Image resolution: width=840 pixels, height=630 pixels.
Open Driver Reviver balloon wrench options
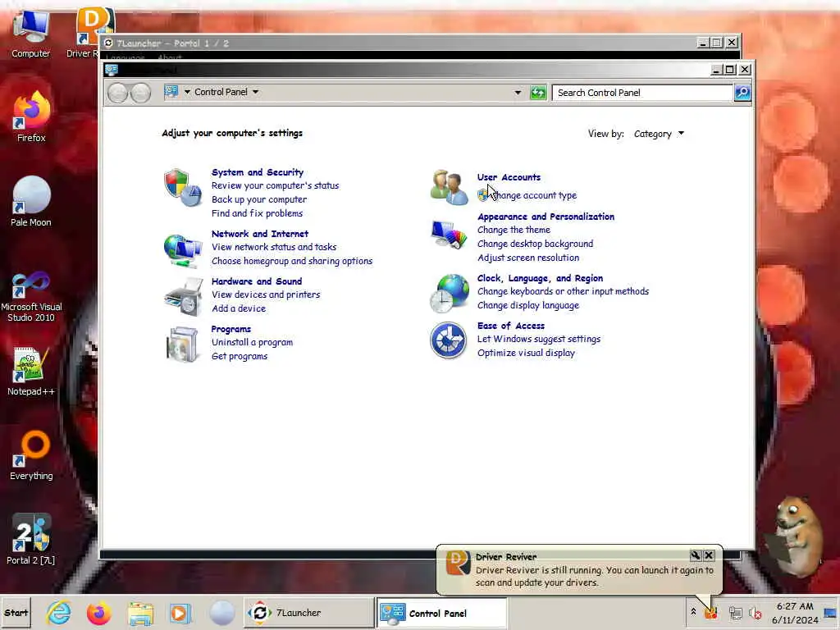[695, 555]
